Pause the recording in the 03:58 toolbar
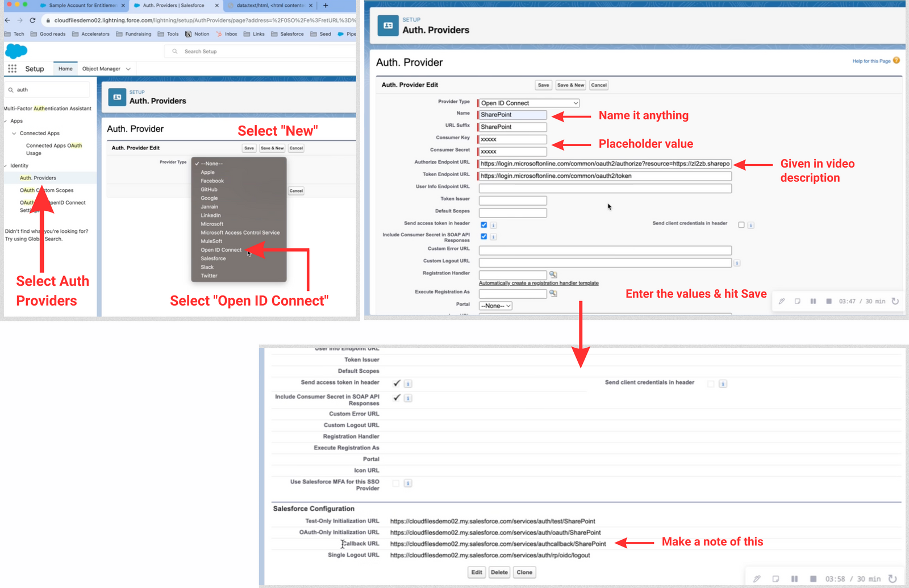The height and width of the screenshot is (588, 909). [x=794, y=578]
